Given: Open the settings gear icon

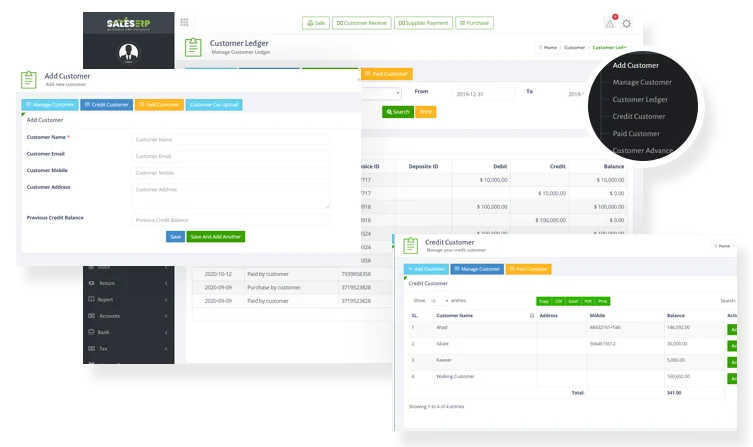Looking at the screenshot, I should pyautogui.click(x=627, y=23).
